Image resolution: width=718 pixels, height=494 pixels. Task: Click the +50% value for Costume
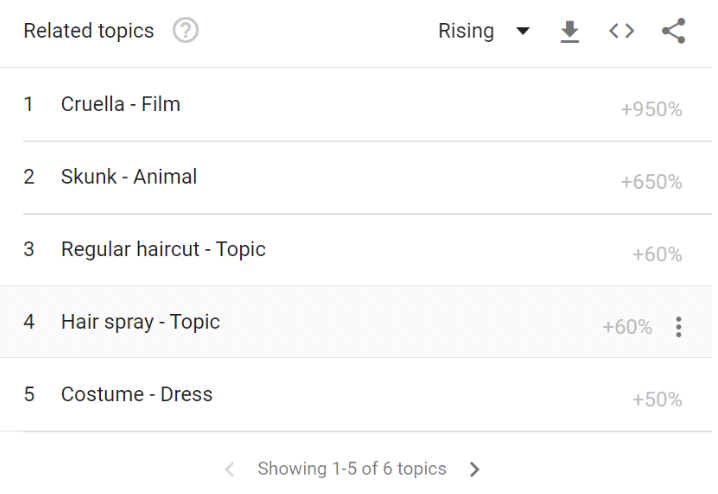[x=657, y=400]
